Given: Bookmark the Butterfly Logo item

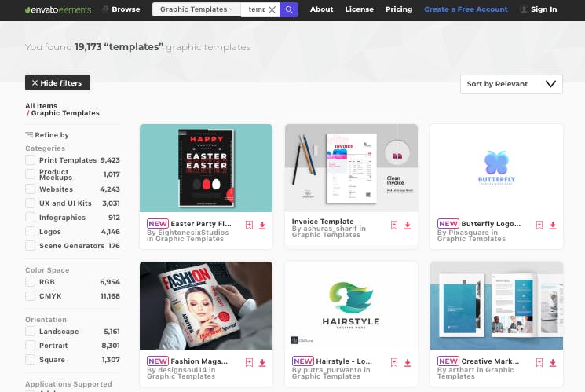Looking at the screenshot, I should click(539, 225).
